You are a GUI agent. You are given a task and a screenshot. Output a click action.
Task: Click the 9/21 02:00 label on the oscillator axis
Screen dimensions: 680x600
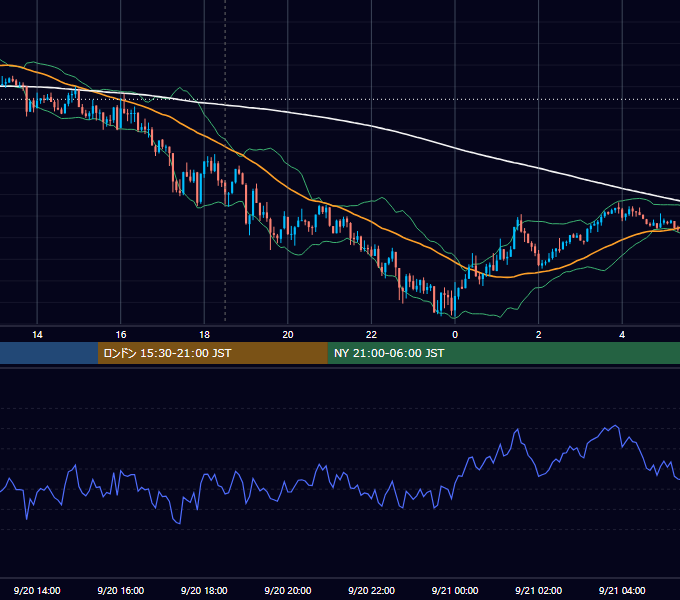pyautogui.click(x=539, y=590)
